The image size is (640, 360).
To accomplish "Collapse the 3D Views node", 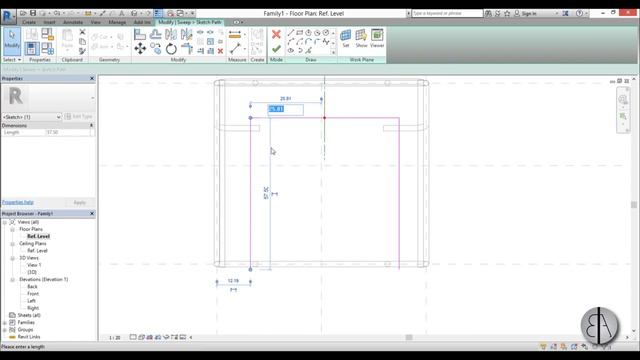I will coord(12,258).
